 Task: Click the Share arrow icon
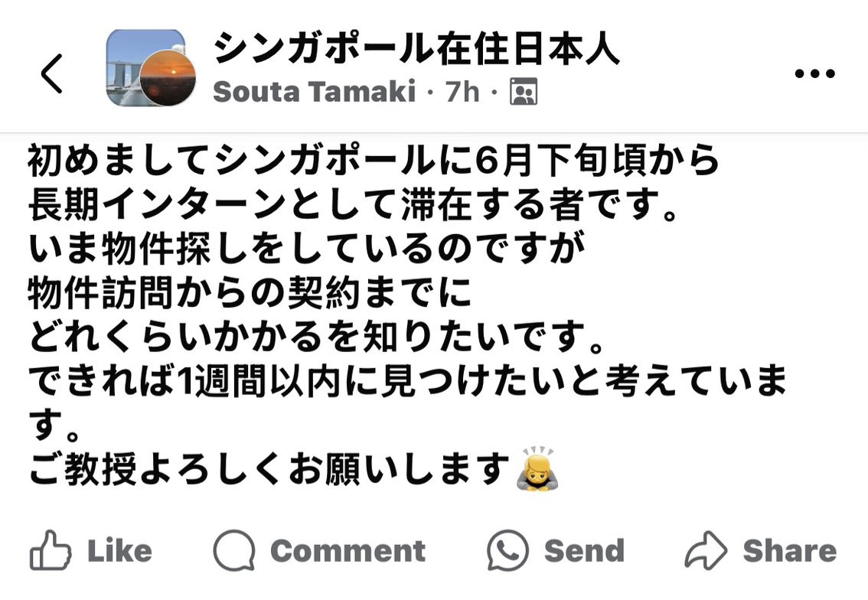click(x=705, y=551)
